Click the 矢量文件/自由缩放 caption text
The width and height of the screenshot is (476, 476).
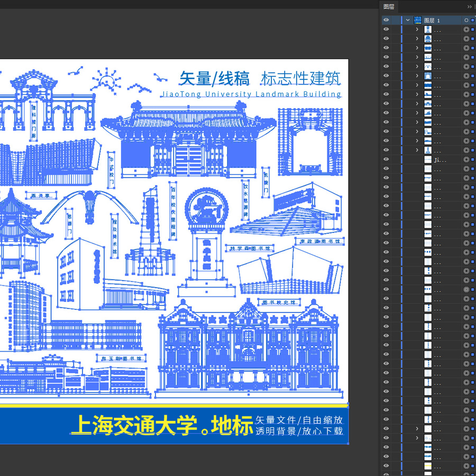[299, 420]
